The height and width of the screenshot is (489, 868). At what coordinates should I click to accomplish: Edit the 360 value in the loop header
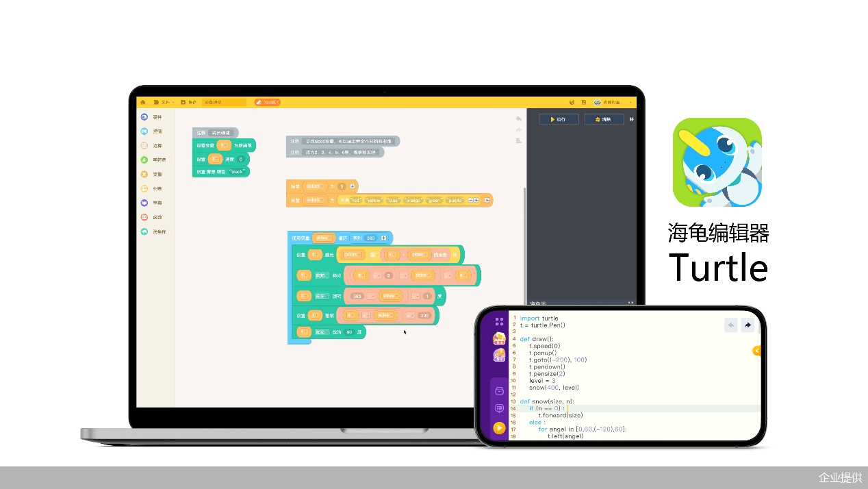(x=370, y=238)
